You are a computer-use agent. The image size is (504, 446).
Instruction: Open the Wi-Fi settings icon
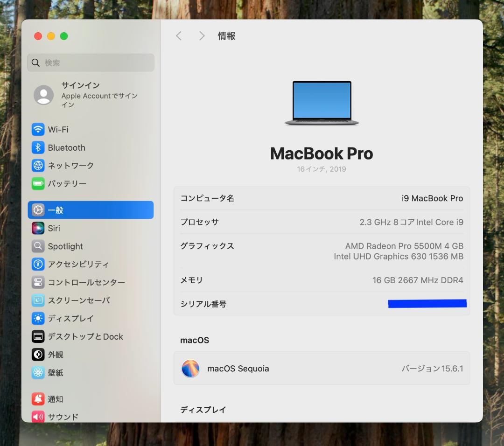coord(38,129)
